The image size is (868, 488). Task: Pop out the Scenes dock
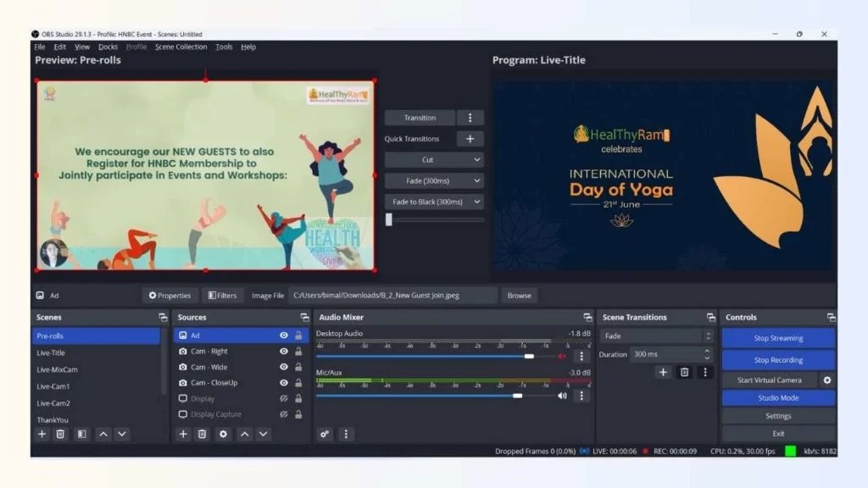(163, 317)
